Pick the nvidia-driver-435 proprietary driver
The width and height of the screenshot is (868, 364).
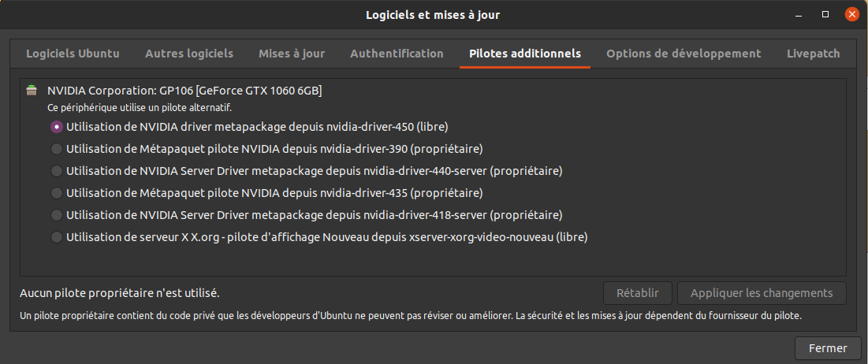[x=57, y=192]
